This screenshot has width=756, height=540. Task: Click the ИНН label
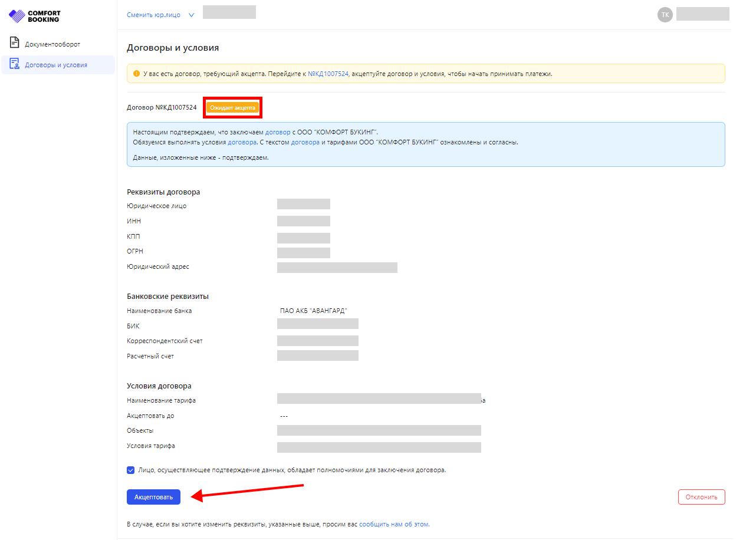coord(134,222)
